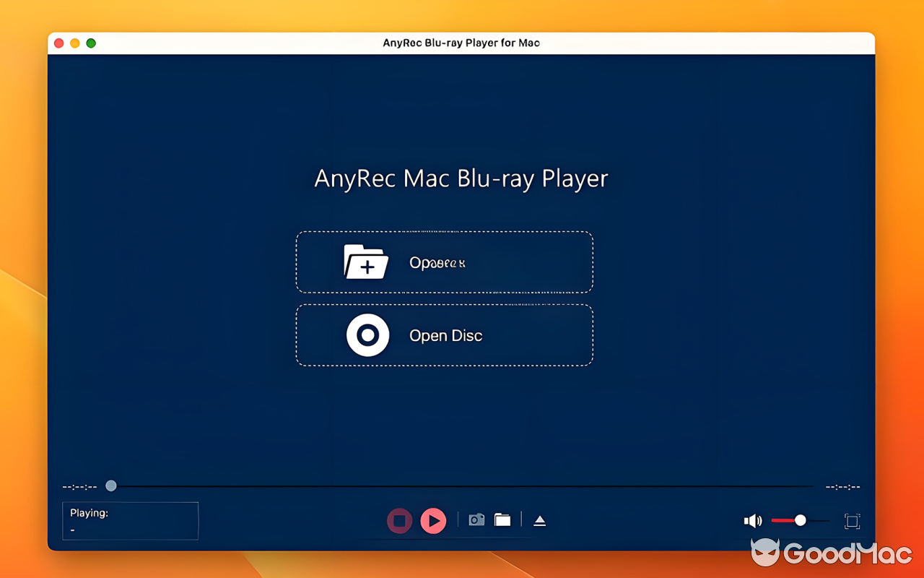This screenshot has height=578, width=924.
Task: Move the playback progress slider knob
Action: pos(110,486)
